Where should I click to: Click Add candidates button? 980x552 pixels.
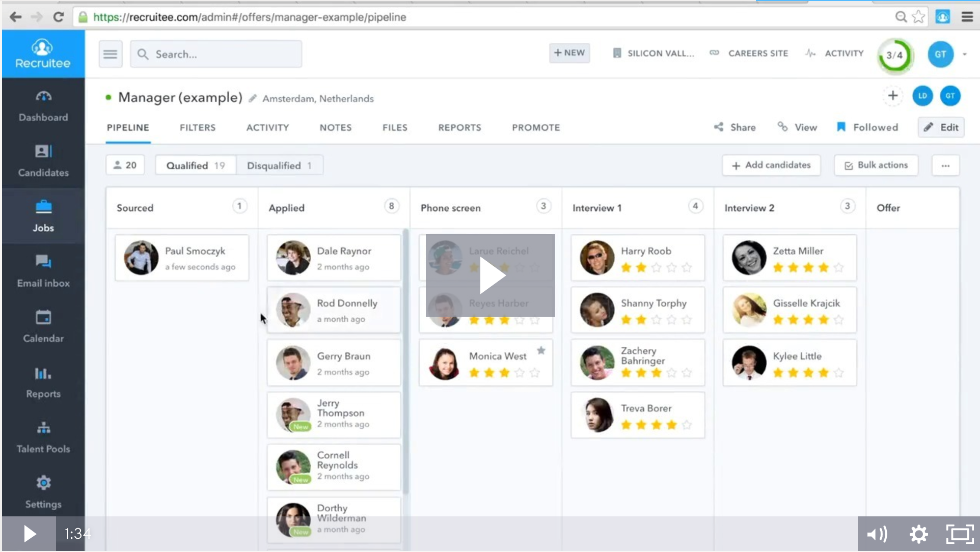771,165
